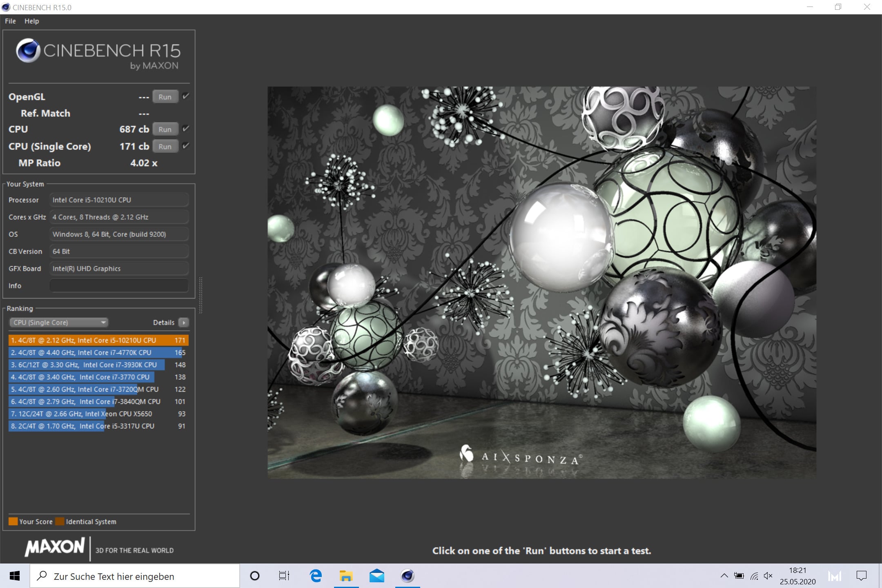Click the taskbar search box
This screenshot has height=588, width=882.
[x=135, y=576]
